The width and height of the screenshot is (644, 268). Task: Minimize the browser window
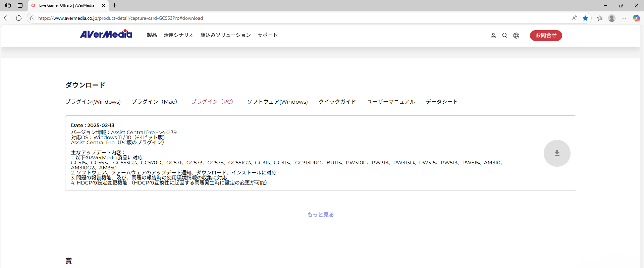pyautogui.click(x=605, y=5)
